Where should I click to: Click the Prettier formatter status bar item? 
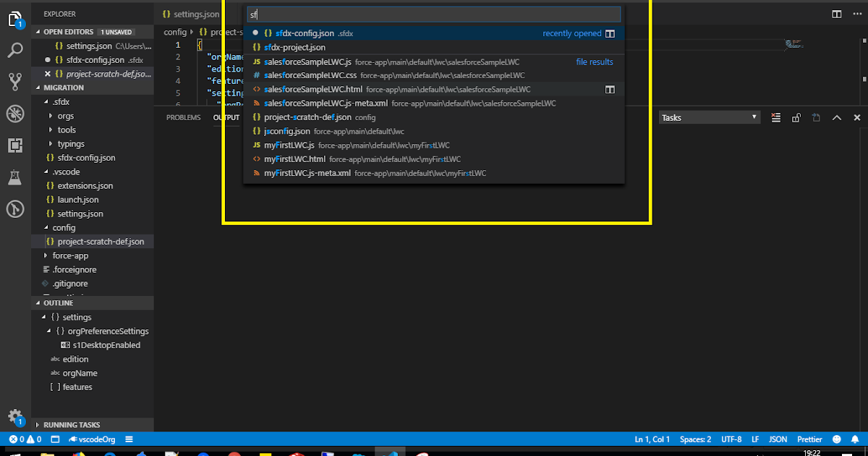coord(809,439)
